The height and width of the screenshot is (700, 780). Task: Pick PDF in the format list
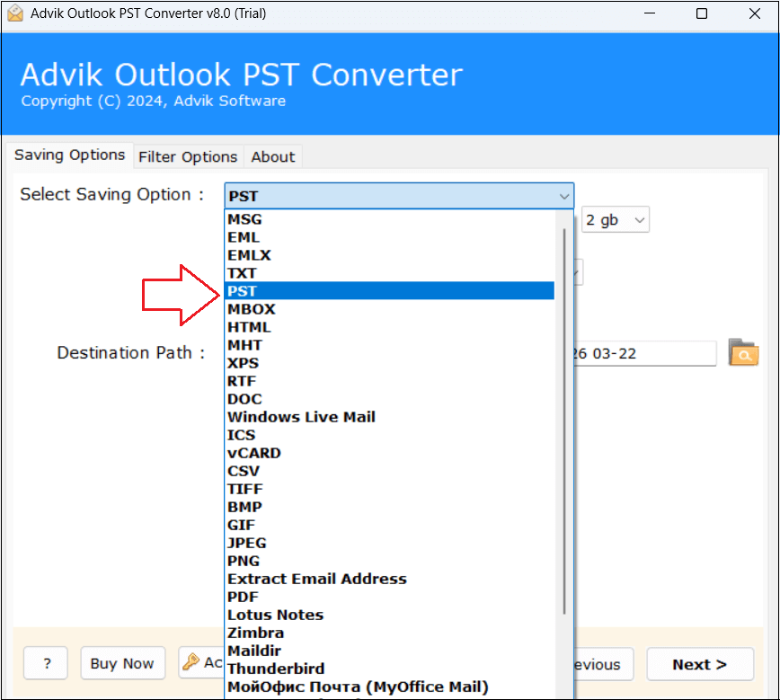coord(242,597)
